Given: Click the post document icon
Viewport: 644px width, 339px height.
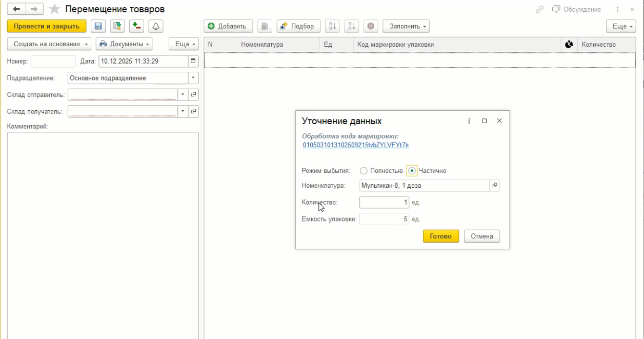Looking at the screenshot, I should (x=117, y=26).
